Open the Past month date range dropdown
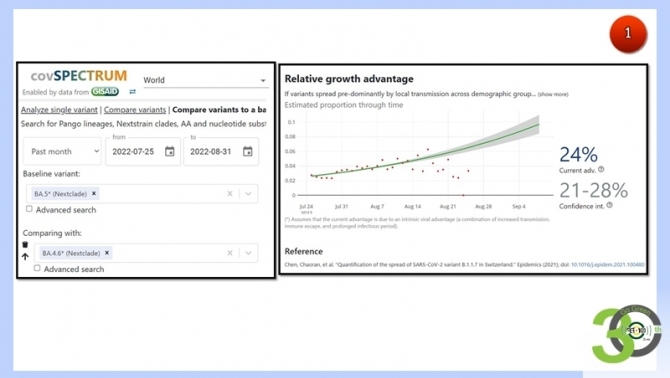This screenshot has width=670, height=378. point(62,151)
